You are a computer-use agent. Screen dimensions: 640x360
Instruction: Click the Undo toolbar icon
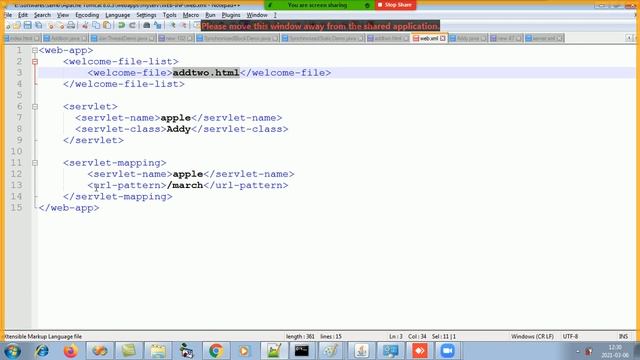coord(121,25)
